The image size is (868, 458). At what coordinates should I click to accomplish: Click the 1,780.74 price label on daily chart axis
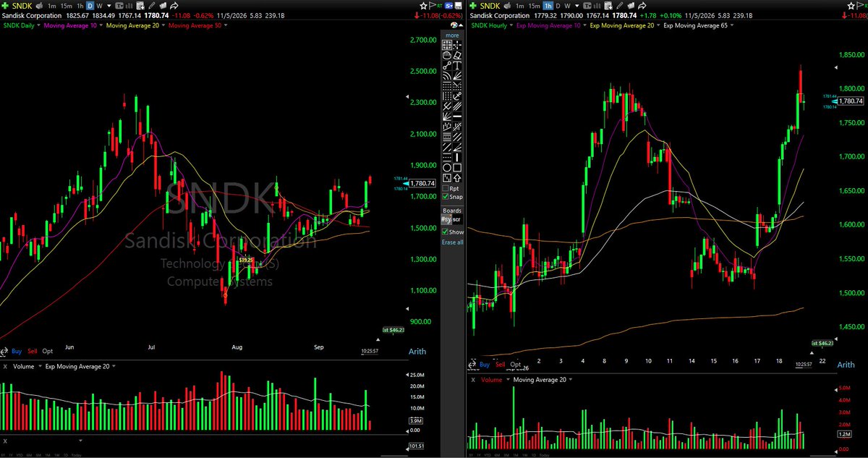[x=422, y=183]
